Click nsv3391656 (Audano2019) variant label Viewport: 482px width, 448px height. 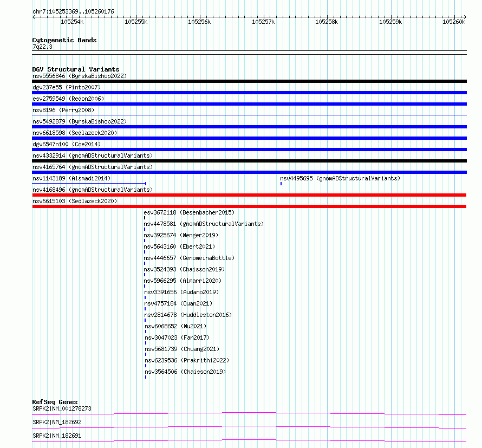pyautogui.click(x=181, y=292)
